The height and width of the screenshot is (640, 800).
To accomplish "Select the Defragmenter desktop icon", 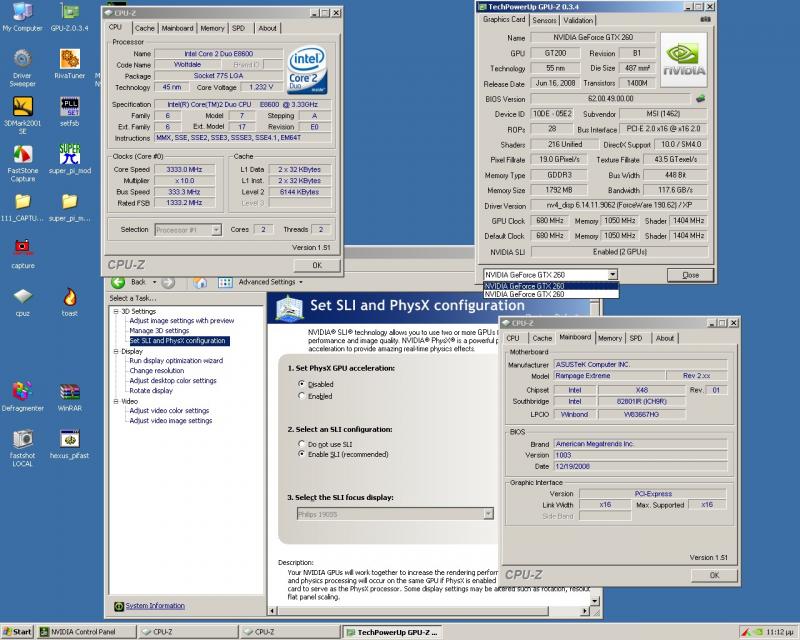I will [x=22, y=397].
